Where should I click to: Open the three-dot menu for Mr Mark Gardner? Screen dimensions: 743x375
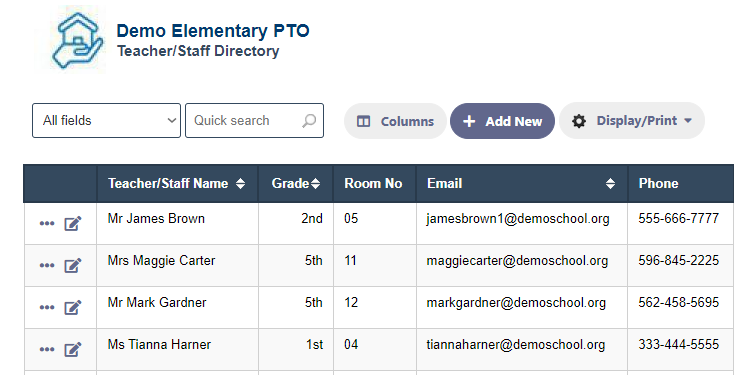[x=46, y=307]
